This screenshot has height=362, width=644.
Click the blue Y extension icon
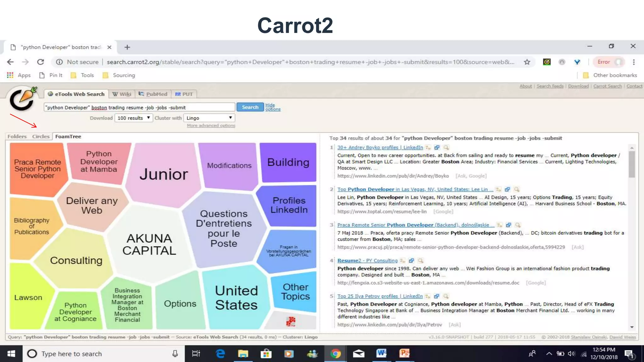577,62
